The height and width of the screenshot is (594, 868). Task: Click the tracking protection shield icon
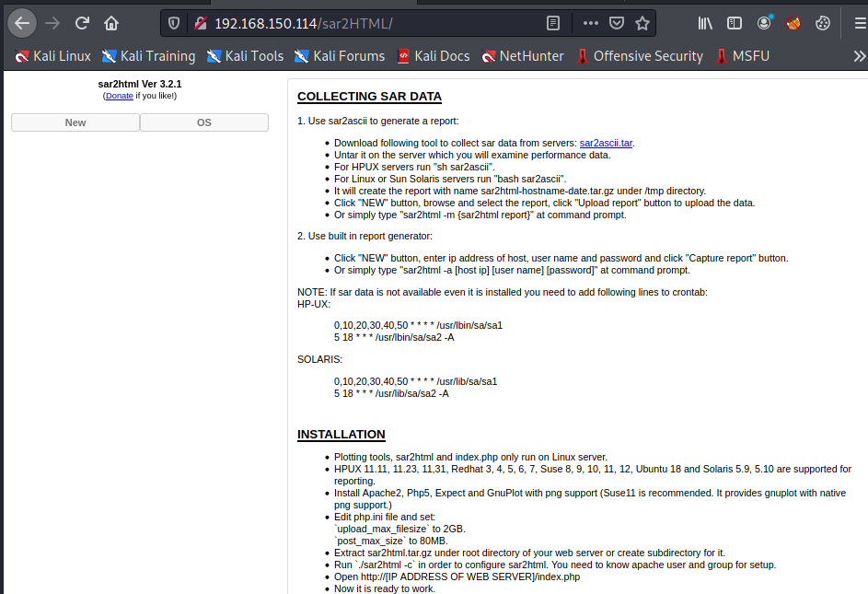(176, 23)
